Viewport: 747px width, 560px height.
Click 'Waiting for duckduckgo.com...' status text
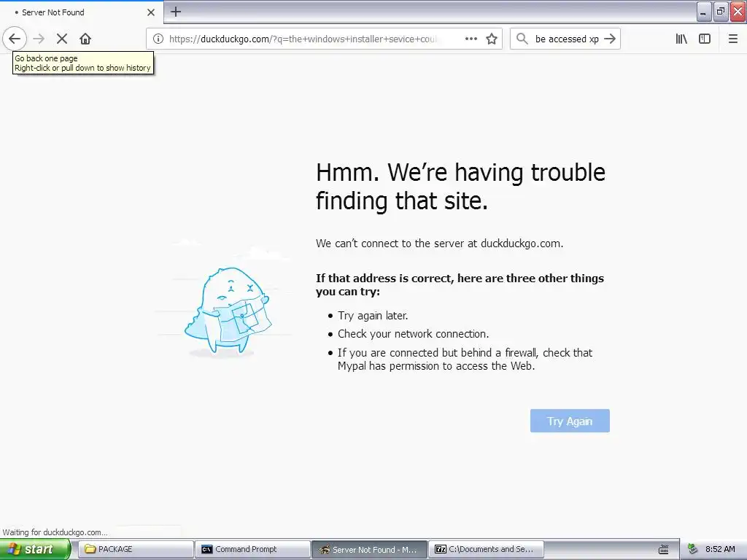[x=55, y=532]
